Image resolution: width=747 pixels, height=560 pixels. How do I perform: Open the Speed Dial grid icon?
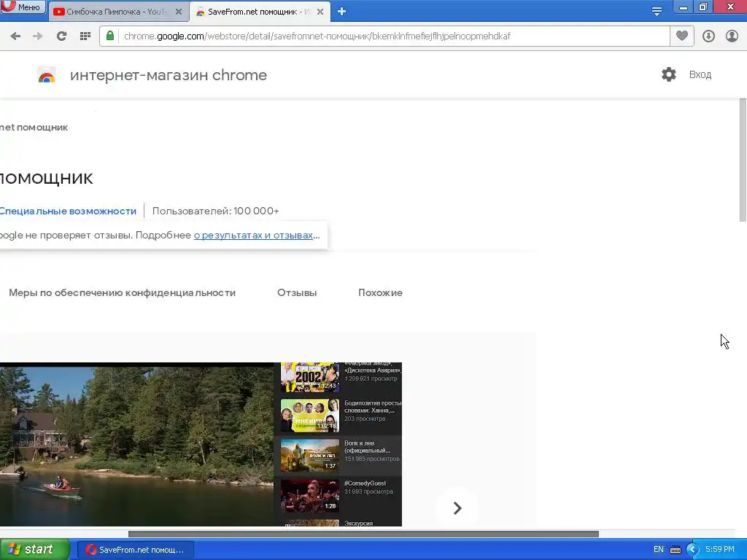(x=85, y=36)
